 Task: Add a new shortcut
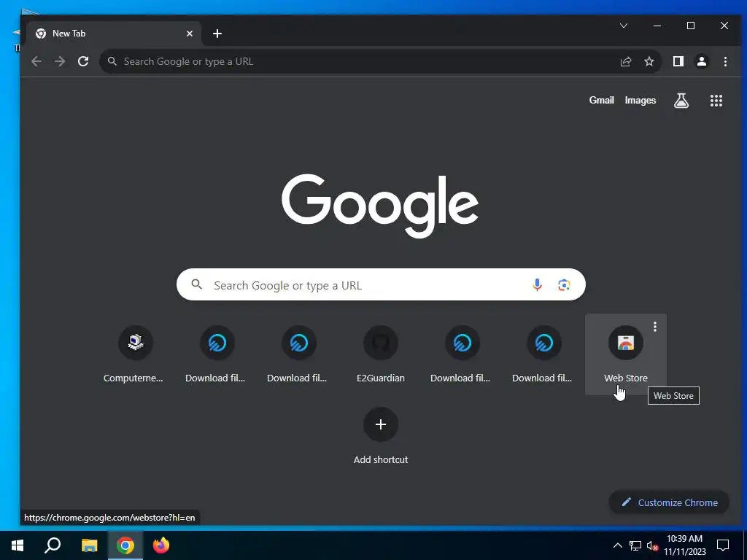click(381, 436)
